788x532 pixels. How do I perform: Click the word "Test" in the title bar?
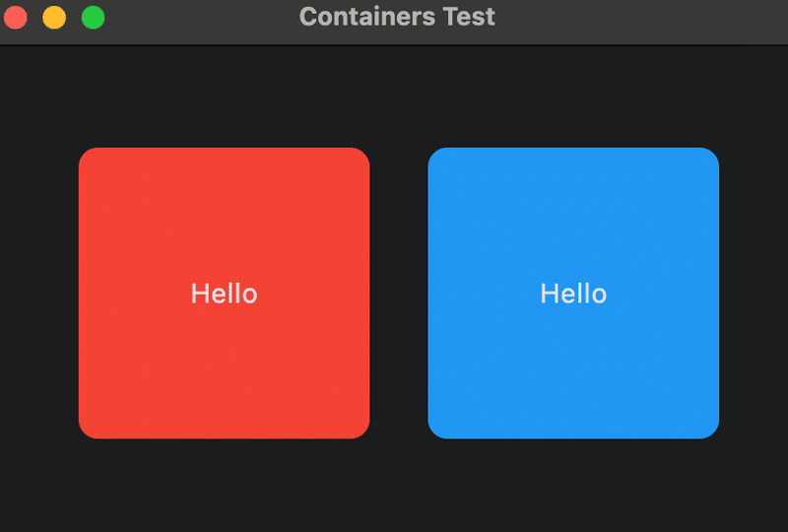pos(469,17)
